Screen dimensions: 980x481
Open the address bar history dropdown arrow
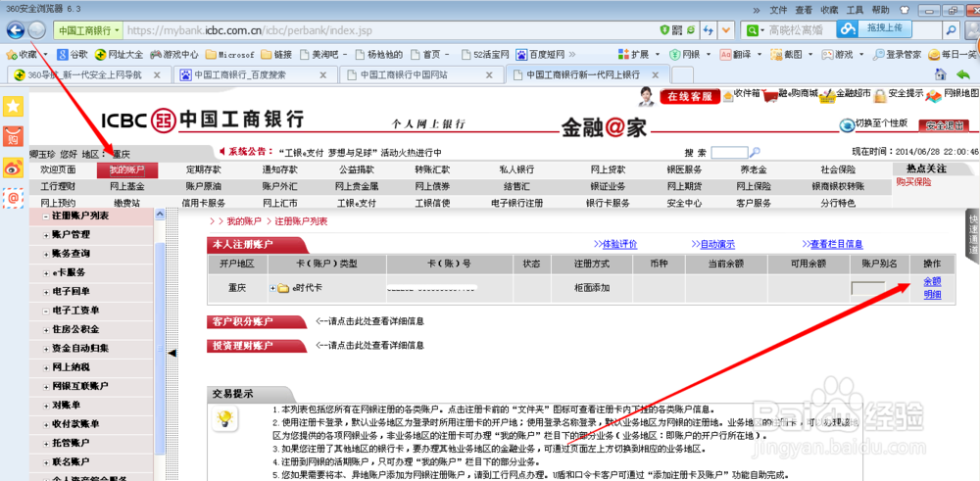pos(725,30)
